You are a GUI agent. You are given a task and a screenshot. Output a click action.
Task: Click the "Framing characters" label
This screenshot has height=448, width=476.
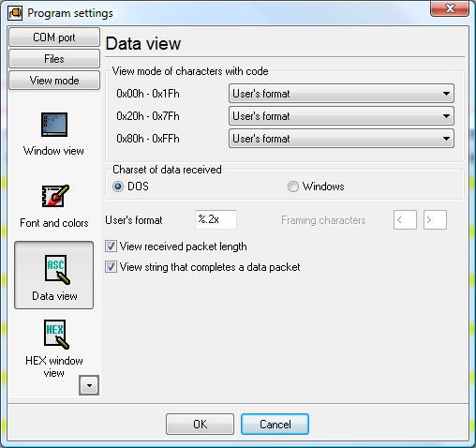coord(323,220)
